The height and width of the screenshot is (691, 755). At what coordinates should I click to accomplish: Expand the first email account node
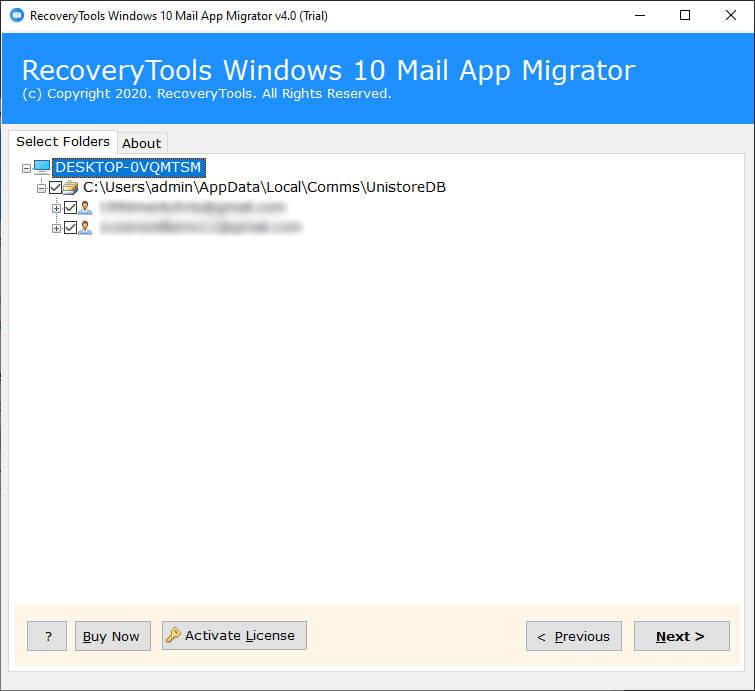[57, 208]
